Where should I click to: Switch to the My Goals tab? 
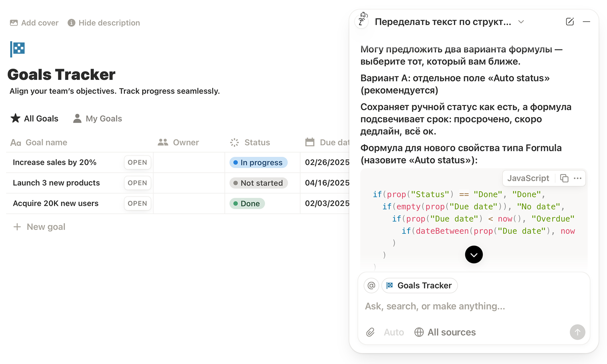[97, 119]
